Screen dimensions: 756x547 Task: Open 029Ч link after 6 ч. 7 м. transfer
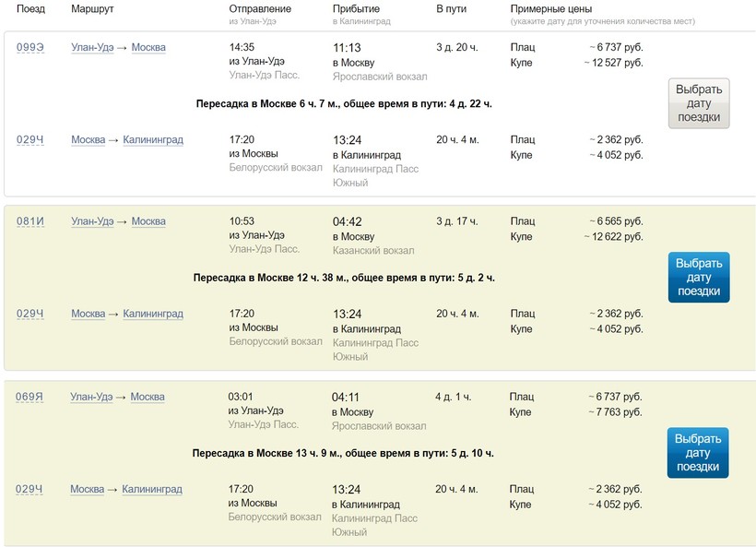click(30, 139)
